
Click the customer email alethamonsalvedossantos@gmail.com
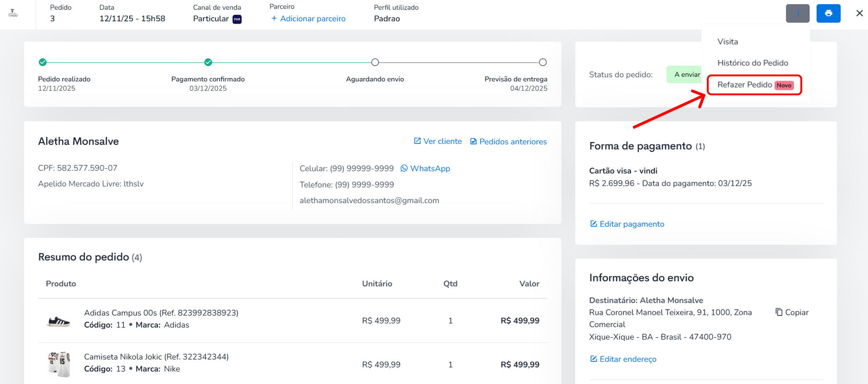[369, 200]
